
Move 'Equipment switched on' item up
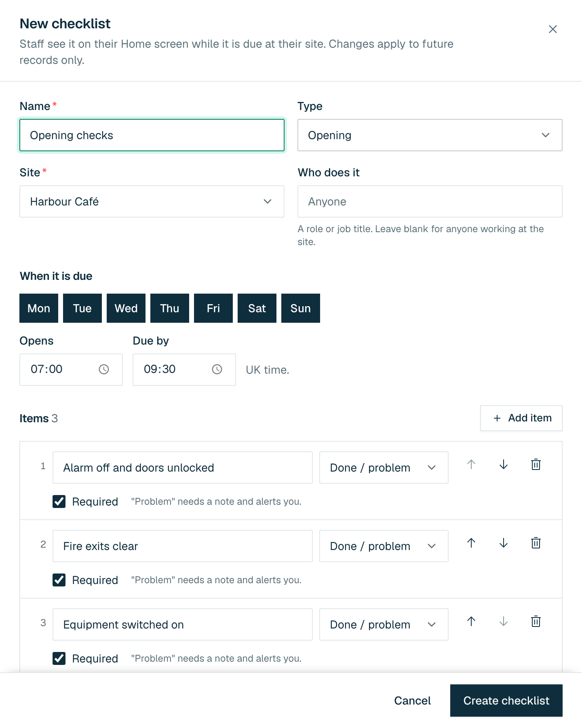pyautogui.click(x=471, y=621)
